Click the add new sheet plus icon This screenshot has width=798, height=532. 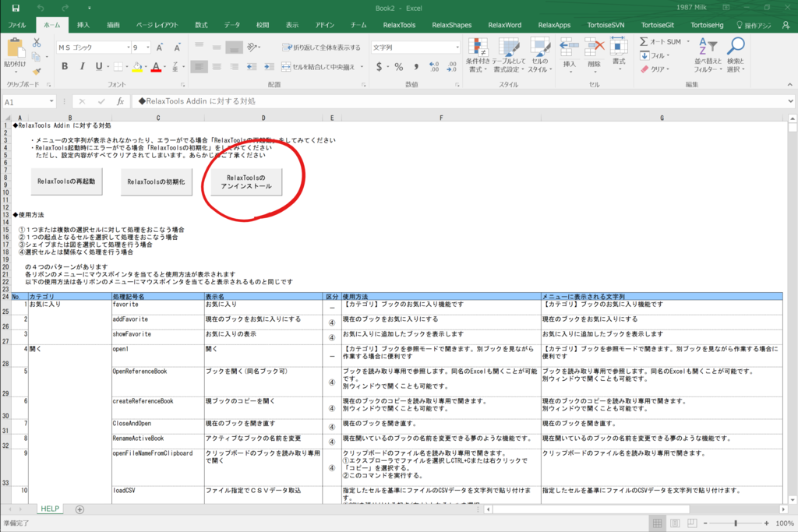pos(79,509)
